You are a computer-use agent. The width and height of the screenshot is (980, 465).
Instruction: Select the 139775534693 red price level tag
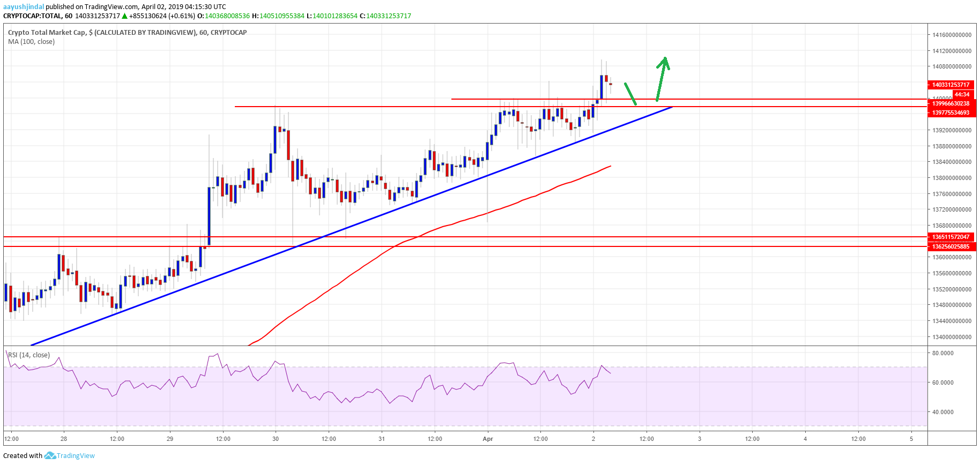click(x=951, y=112)
